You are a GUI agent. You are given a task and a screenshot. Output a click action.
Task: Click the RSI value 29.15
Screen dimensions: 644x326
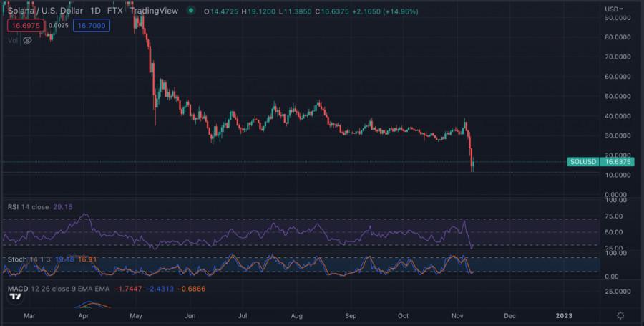[x=63, y=207]
